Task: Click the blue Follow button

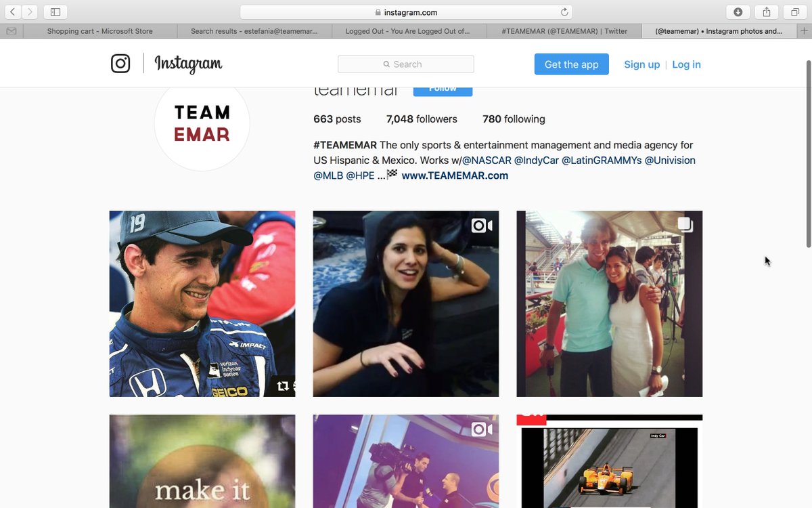Action: 443,91
